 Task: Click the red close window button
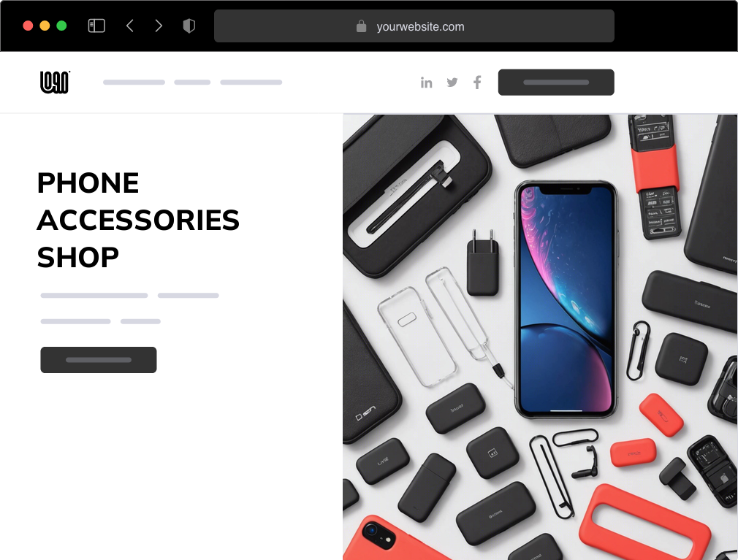[28, 26]
